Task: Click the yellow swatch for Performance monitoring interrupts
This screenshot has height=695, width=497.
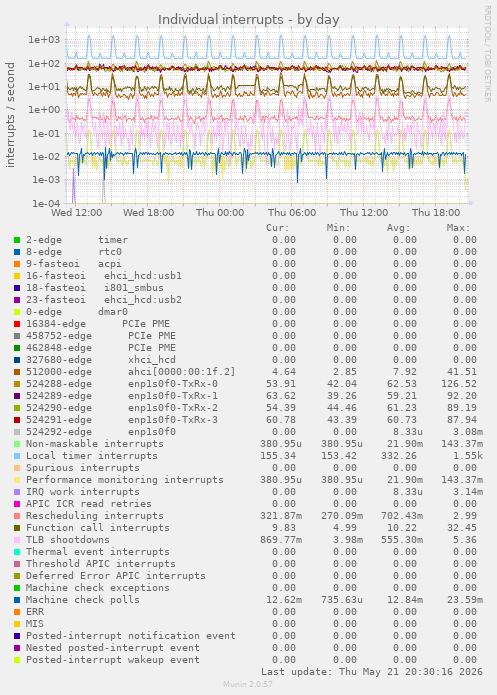Action: point(17,480)
